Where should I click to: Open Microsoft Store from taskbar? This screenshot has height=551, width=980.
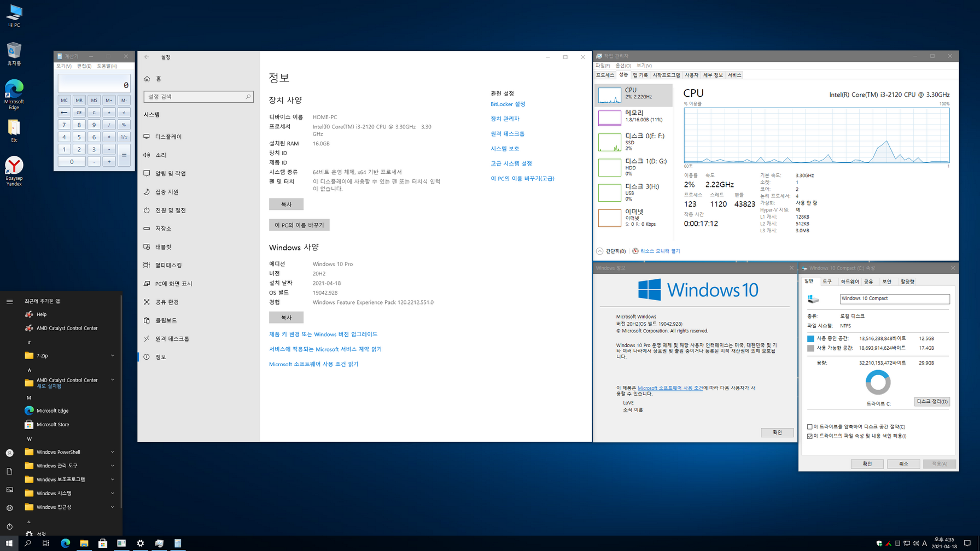click(x=103, y=543)
